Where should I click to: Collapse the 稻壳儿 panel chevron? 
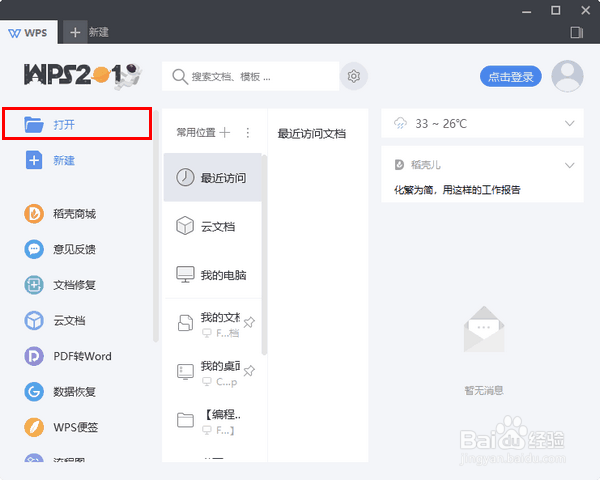coord(569,165)
